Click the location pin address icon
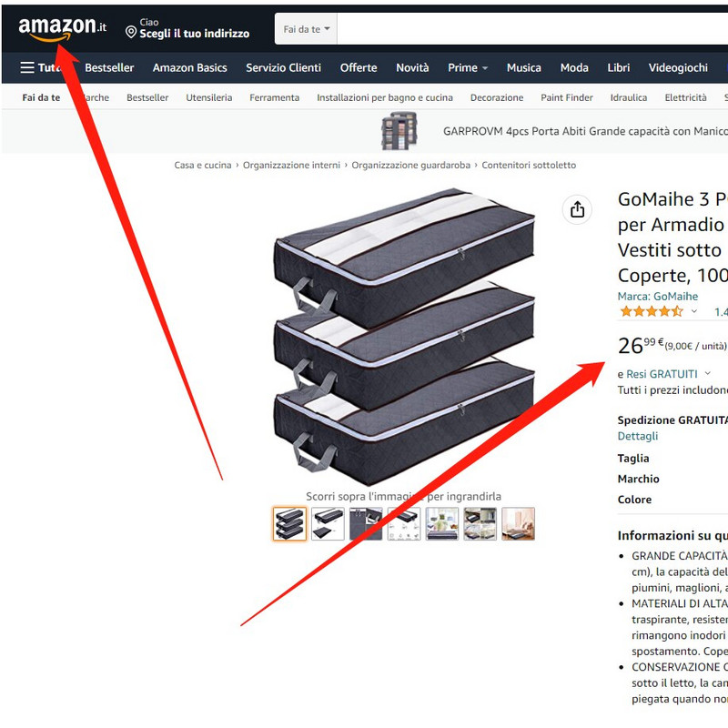Image resolution: width=728 pixels, height=728 pixels. (131, 32)
